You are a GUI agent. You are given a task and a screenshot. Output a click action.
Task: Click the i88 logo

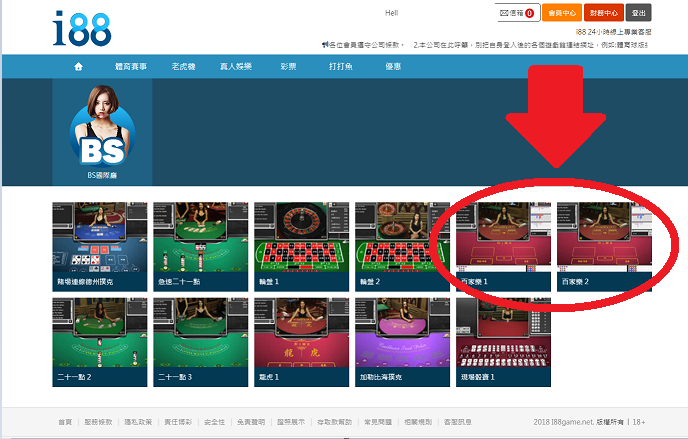click(82, 28)
